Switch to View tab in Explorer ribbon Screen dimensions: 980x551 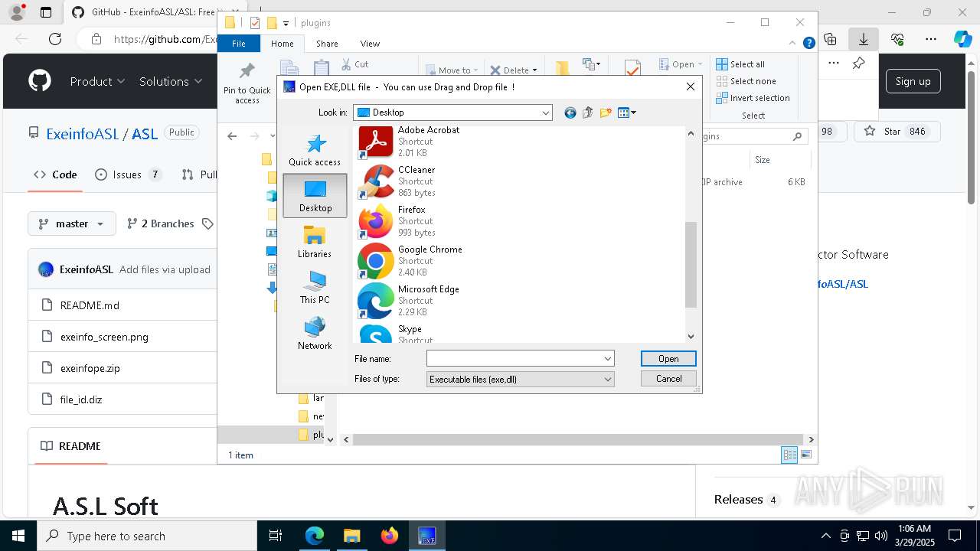click(x=370, y=44)
